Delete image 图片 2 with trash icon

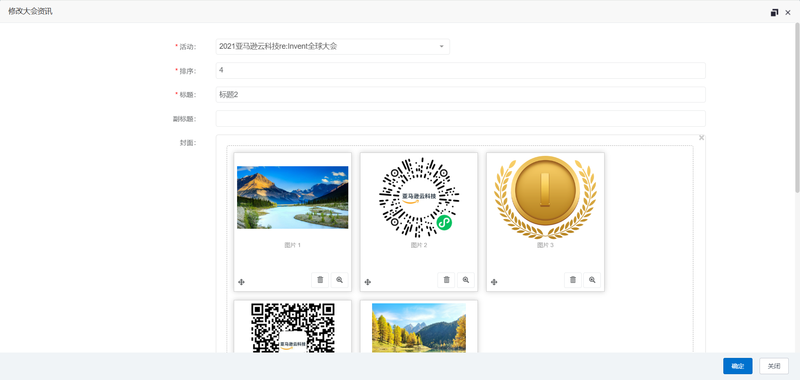click(446, 280)
